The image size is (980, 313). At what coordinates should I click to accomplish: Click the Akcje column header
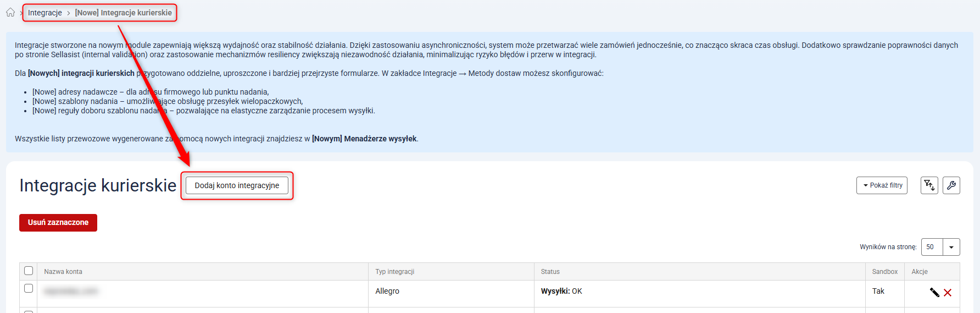920,272
